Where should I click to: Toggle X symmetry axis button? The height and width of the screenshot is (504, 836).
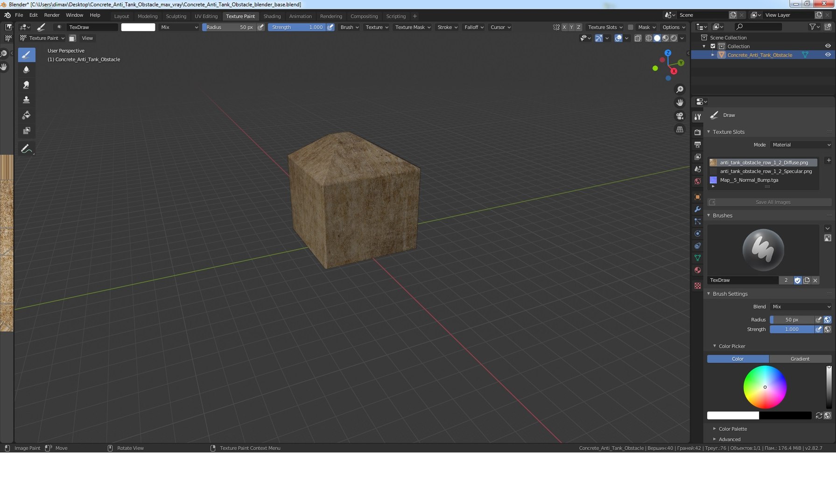564,27
